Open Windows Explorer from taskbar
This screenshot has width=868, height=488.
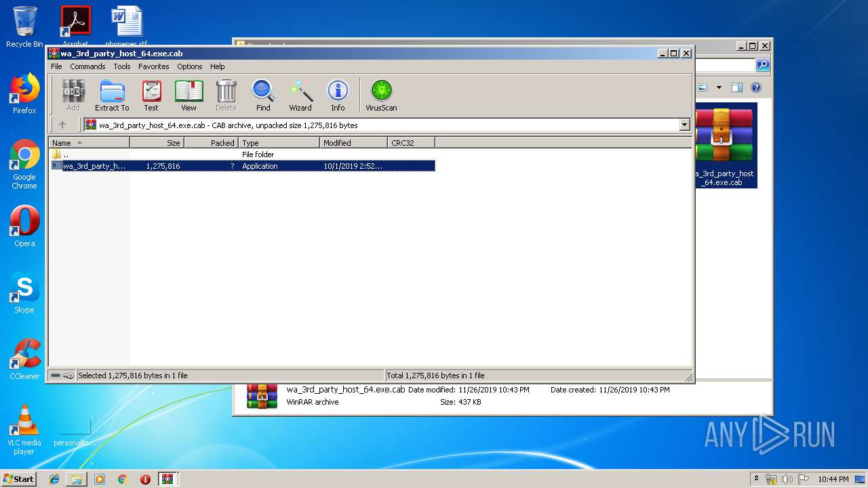click(x=77, y=479)
